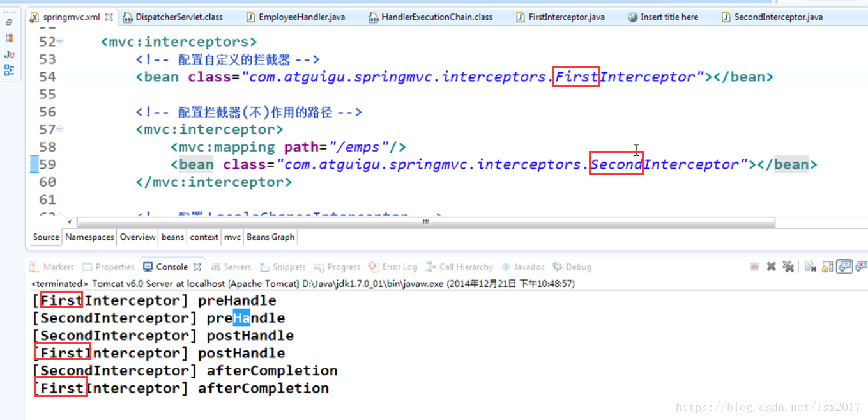Screen dimensions: 868x420
Task: Select the mvc tab of the XML editor
Action: click(x=232, y=237)
